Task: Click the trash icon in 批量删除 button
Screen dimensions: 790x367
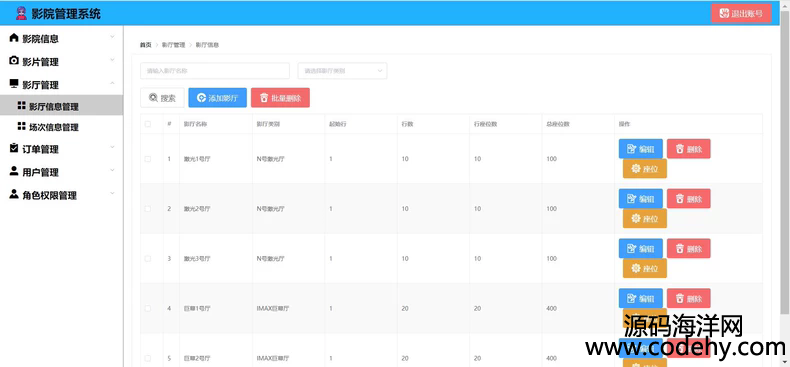Action: coord(264,98)
